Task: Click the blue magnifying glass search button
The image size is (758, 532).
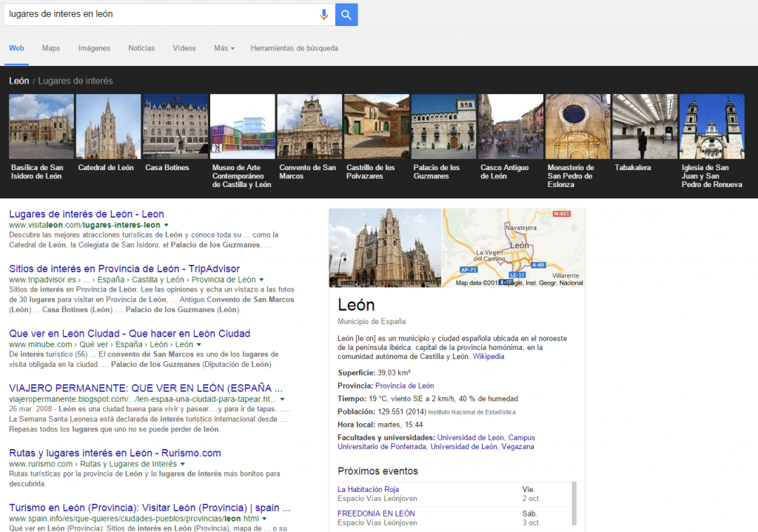Action: (x=346, y=14)
